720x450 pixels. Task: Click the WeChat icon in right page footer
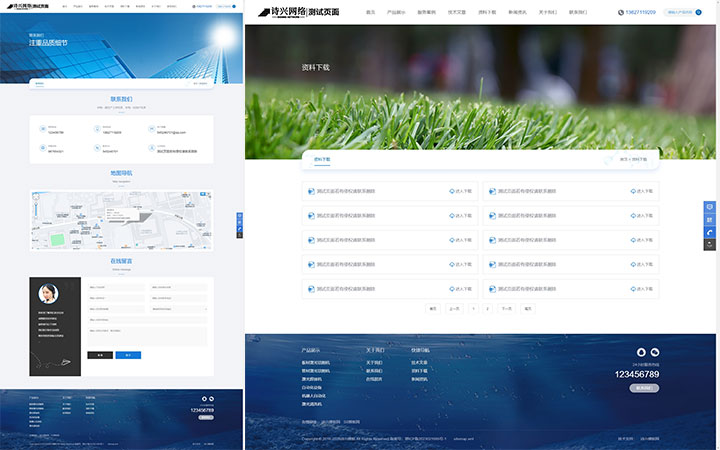coord(655,352)
